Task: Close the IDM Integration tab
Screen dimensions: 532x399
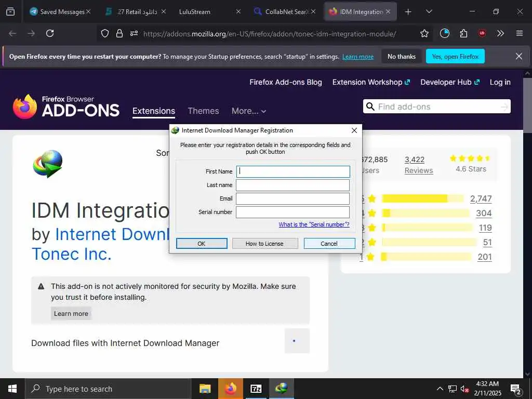Action: coord(388,11)
